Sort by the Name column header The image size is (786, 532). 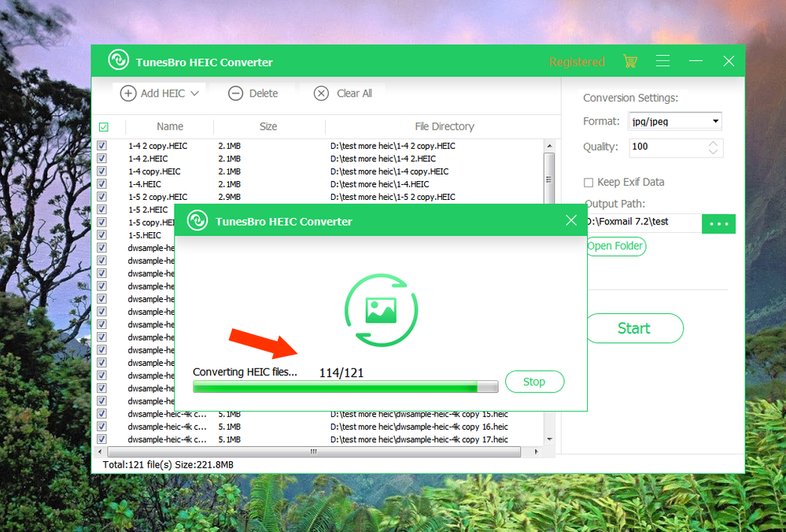pos(169,127)
